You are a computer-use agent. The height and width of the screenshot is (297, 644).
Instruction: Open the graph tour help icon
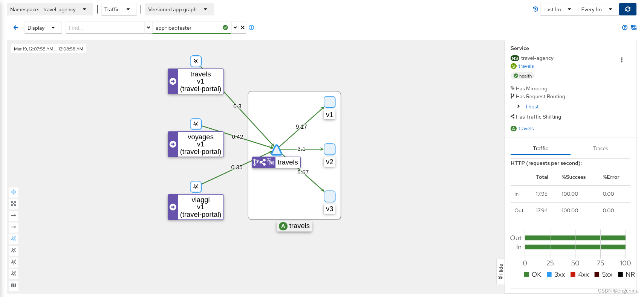[624, 27]
